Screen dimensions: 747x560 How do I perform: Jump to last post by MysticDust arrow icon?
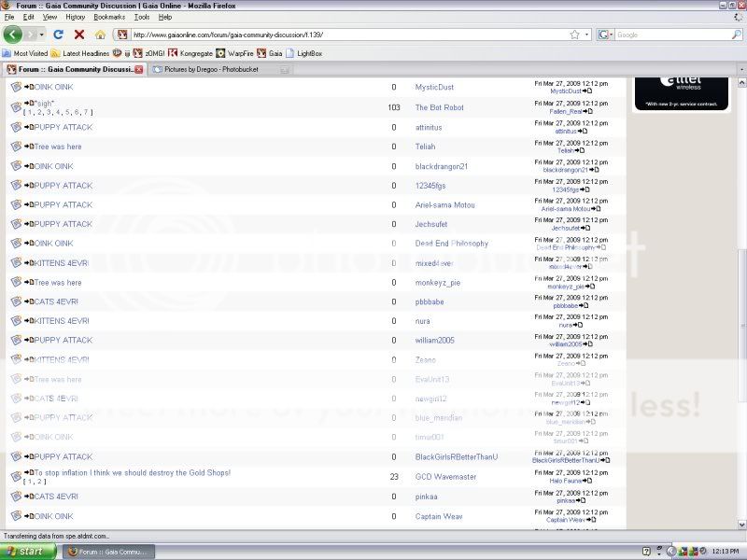[587, 91]
